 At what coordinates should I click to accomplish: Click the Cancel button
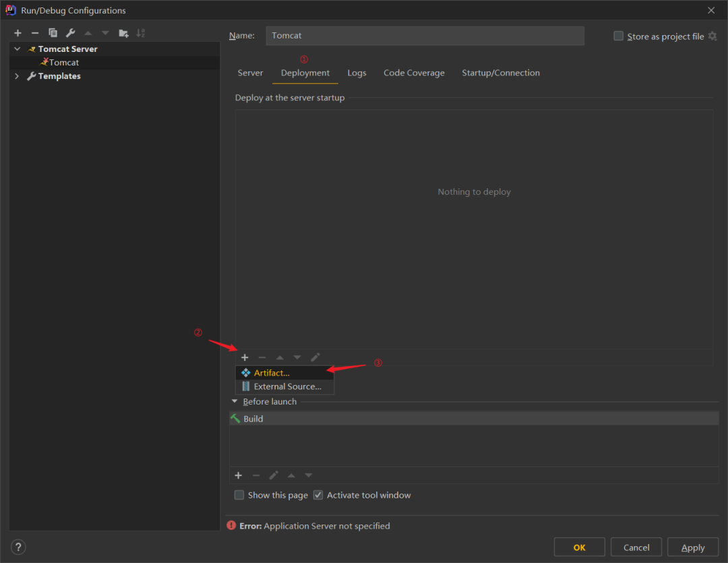click(x=636, y=547)
